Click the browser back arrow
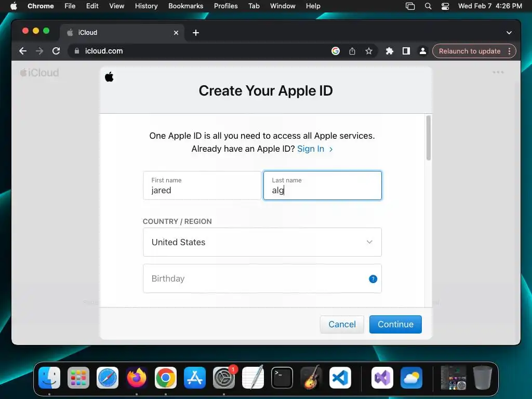This screenshot has width=532, height=399. (x=23, y=51)
